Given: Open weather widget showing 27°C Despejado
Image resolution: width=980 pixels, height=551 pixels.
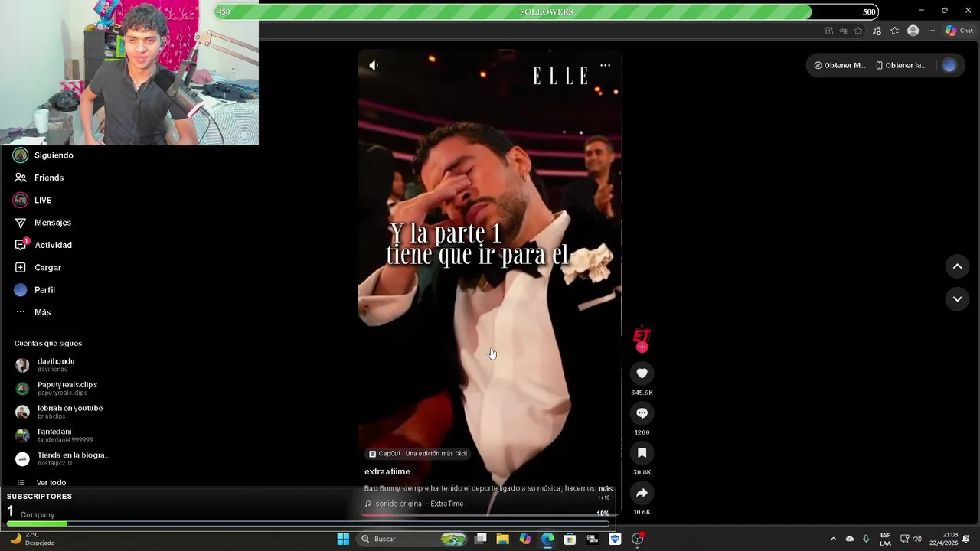Looking at the screenshot, I should tap(32, 539).
